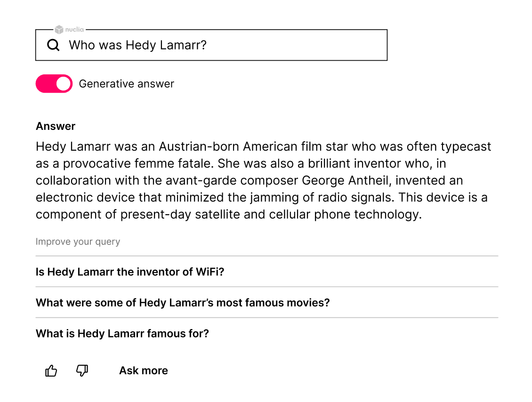The image size is (532, 402).
Task: Click "Austrian-born" in the generated answer
Action: [x=199, y=146]
